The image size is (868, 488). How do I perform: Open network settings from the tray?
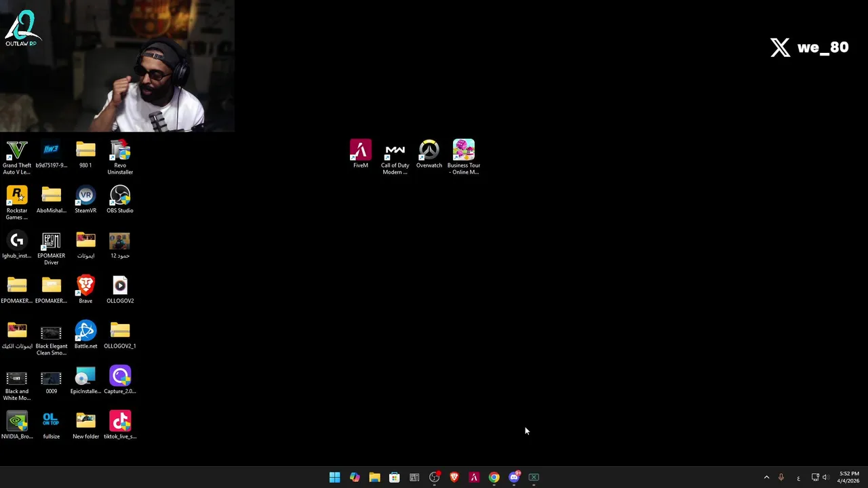pos(815,477)
